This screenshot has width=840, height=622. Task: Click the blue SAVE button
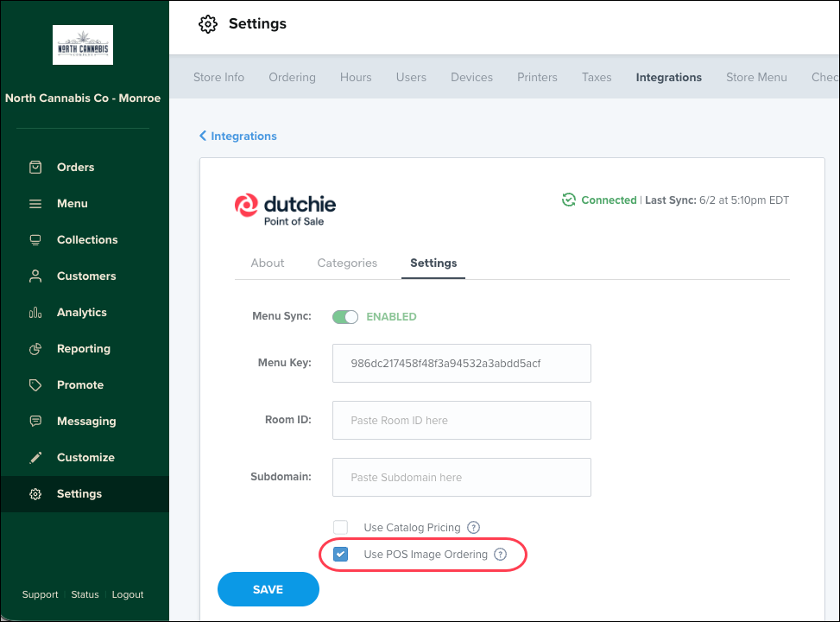(268, 589)
